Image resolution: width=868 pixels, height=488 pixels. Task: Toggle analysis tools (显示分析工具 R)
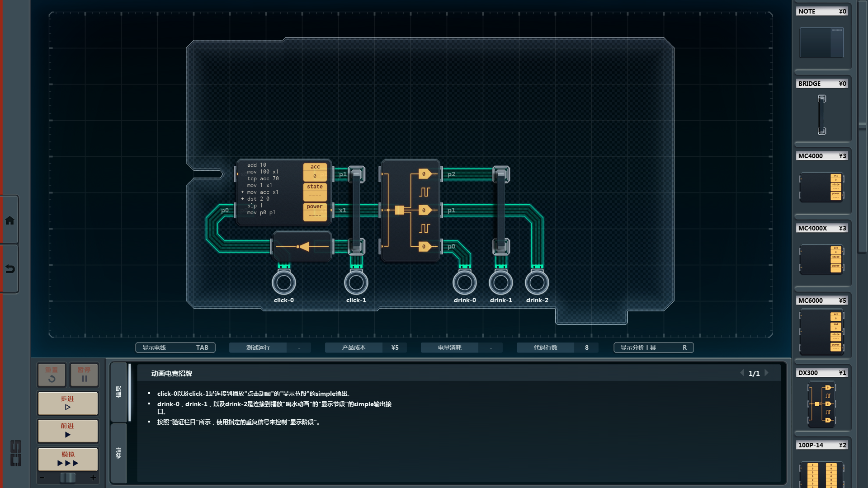click(x=653, y=347)
